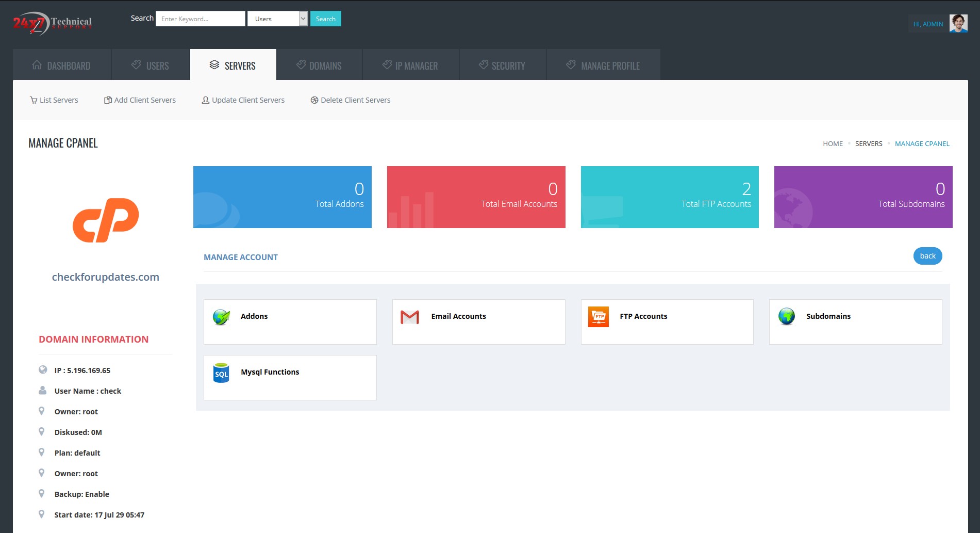980x533 pixels.
Task: Open the Mysql Functions SQL icon
Action: coord(221,373)
